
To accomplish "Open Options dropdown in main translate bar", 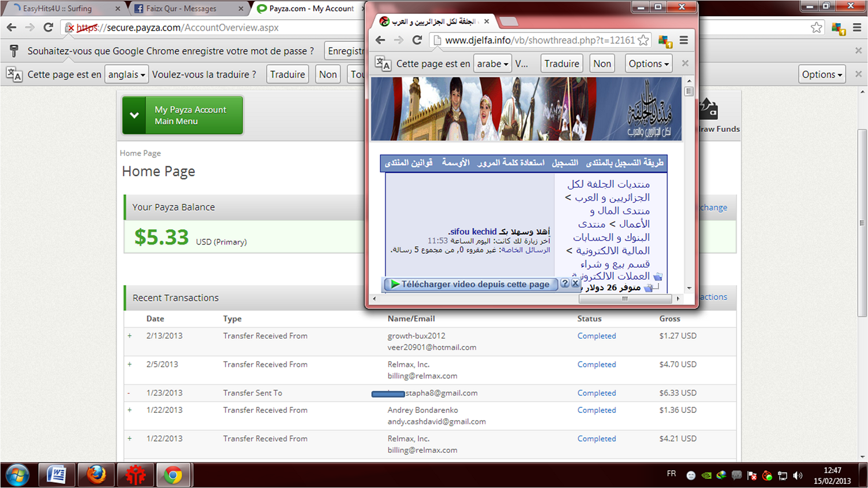I will [x=822, y=74].
